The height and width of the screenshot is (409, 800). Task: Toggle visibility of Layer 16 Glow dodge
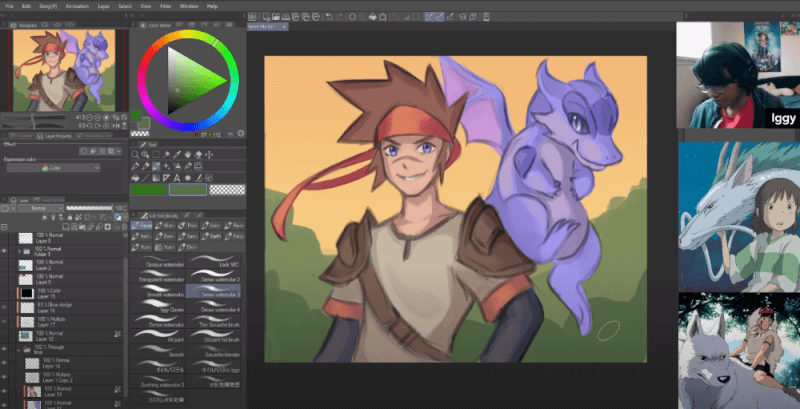click(4, 307)
